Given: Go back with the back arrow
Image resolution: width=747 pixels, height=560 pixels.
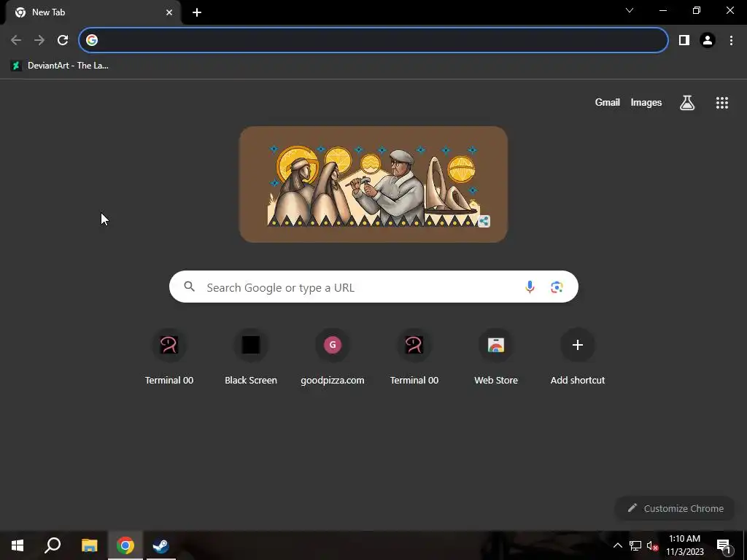Looking at the screenshot, I should tap(16, 40).
